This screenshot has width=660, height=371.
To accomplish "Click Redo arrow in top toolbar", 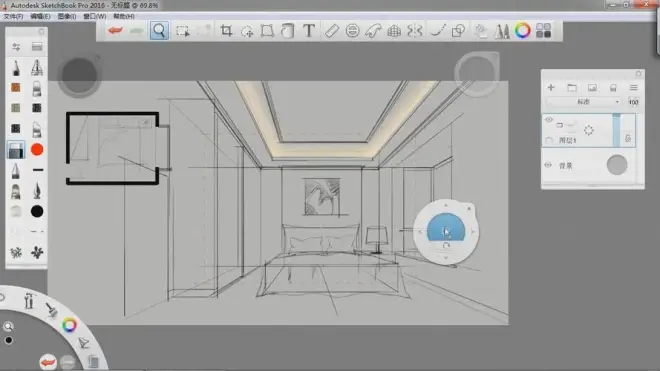I will tap(136, 31).
